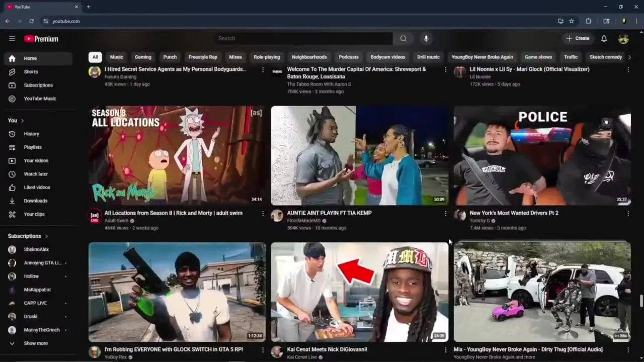The width and height of the screenshot is (644, 362).
Task: Play New York's Most Wanted Drivers thumbnail
Action: coord(542,155)
